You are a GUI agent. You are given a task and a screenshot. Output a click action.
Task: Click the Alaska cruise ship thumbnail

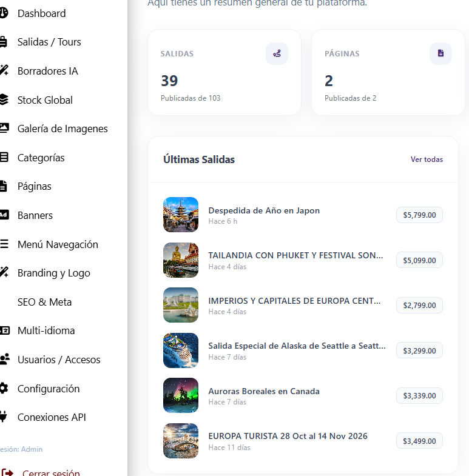[x=181, y=350]
